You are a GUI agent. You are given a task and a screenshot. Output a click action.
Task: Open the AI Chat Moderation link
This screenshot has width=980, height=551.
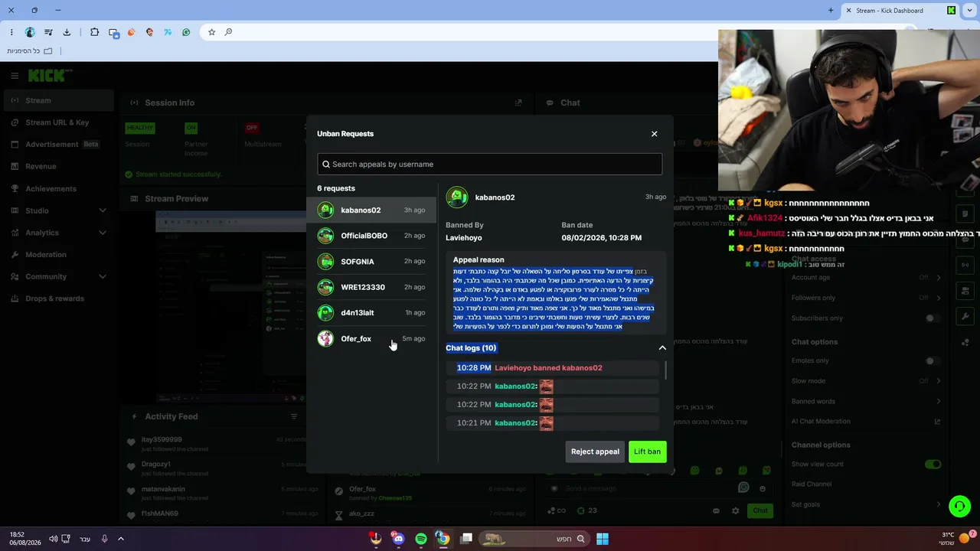865,422
